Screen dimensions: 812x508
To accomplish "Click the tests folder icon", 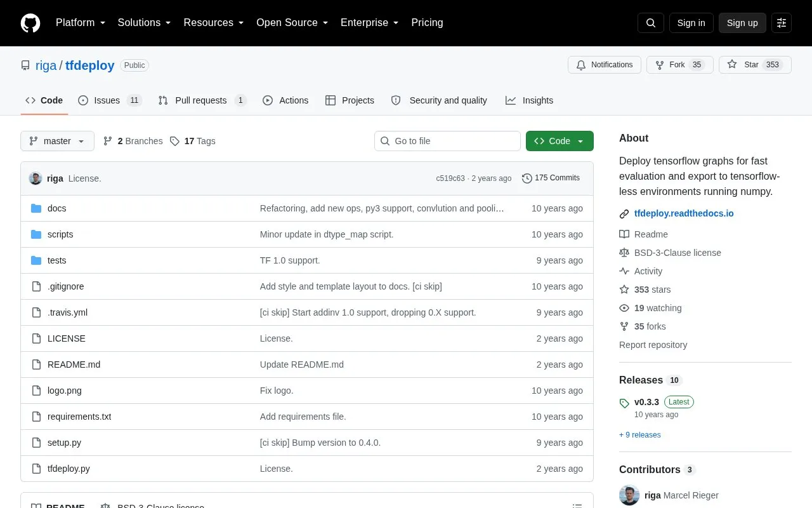I will pos(36,260).
